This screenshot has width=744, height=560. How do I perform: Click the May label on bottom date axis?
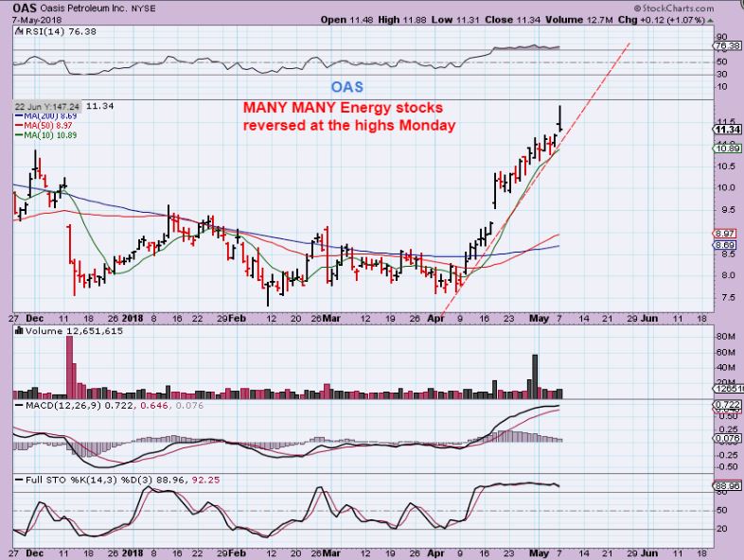tap(539, 552)
